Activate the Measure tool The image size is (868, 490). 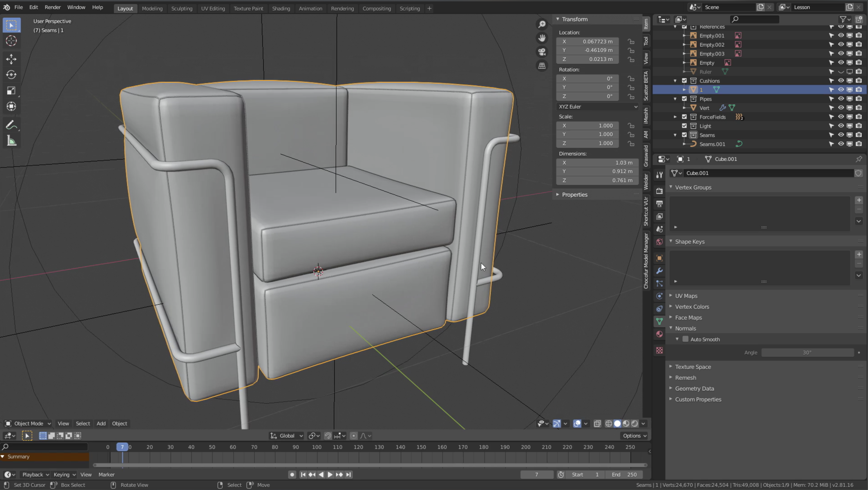click(x=11, y=140)
